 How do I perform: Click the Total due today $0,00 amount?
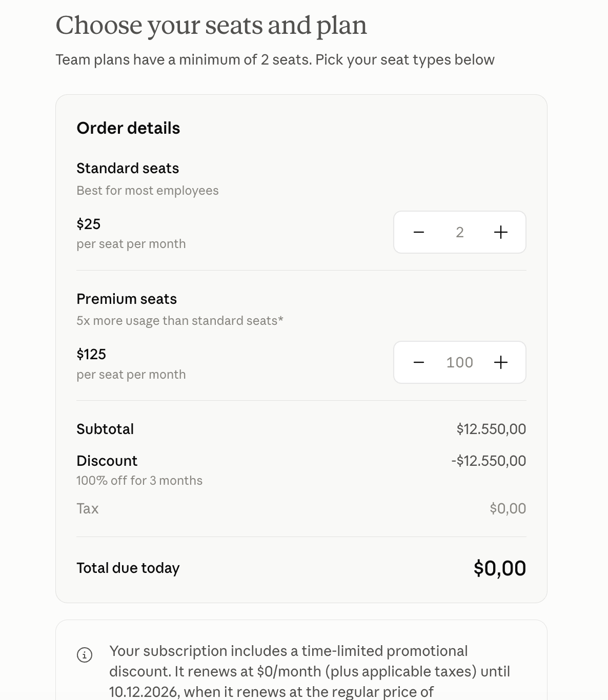point(500,568)
